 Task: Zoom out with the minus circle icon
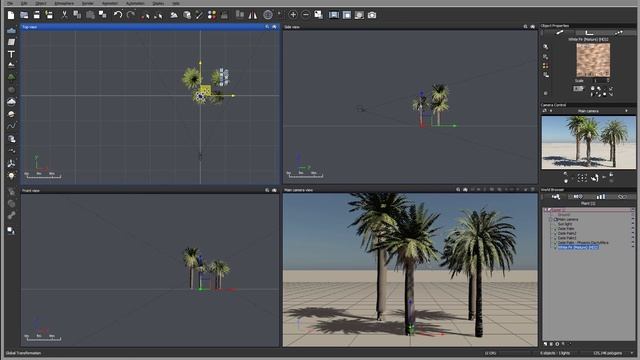coord(306,15)
